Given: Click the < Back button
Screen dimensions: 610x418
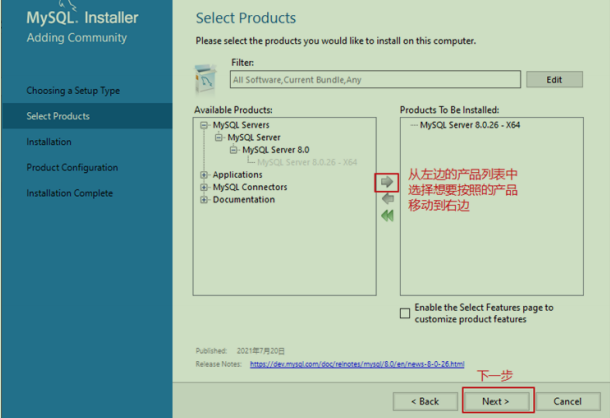Looking at the screenshot, I should tap(425, 401).
